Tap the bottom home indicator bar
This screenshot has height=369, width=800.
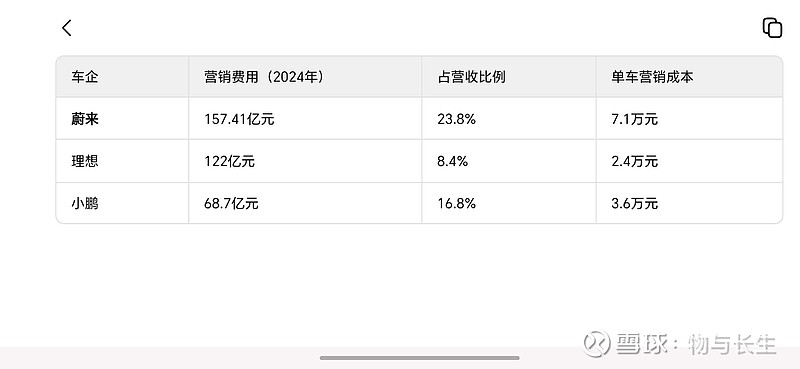(419, 358)
